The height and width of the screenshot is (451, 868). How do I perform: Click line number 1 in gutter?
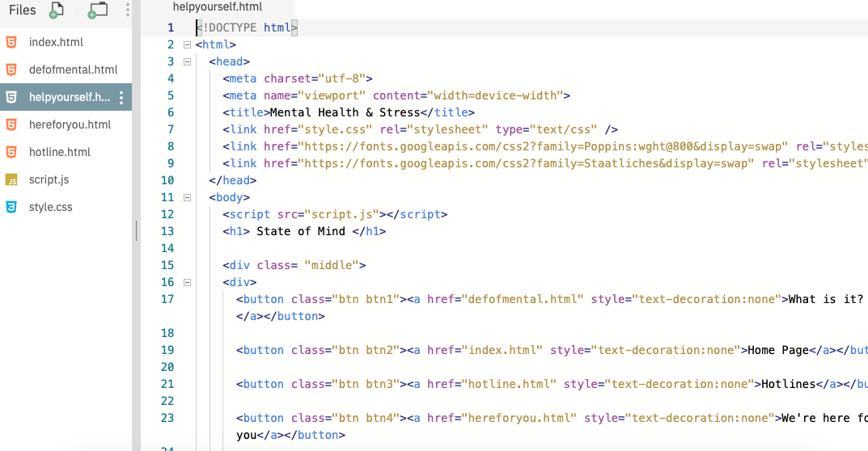171,27
